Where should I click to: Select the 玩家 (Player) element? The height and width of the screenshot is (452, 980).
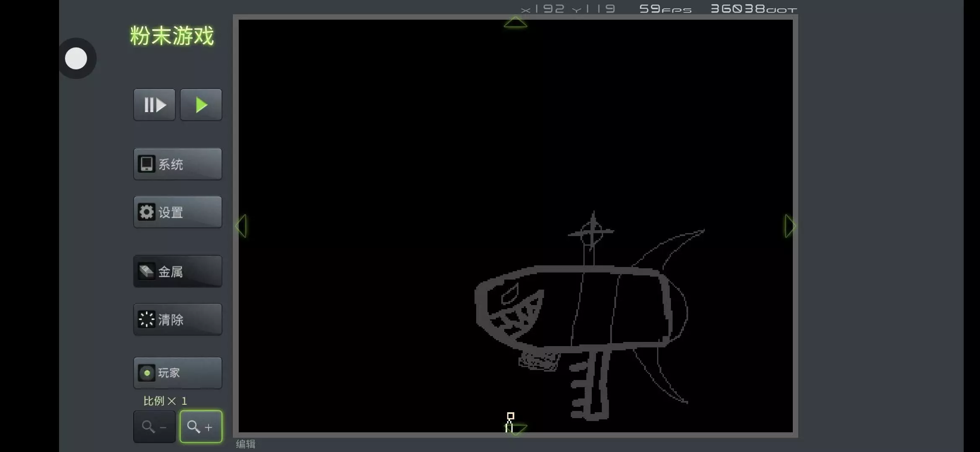click(178, 373)
